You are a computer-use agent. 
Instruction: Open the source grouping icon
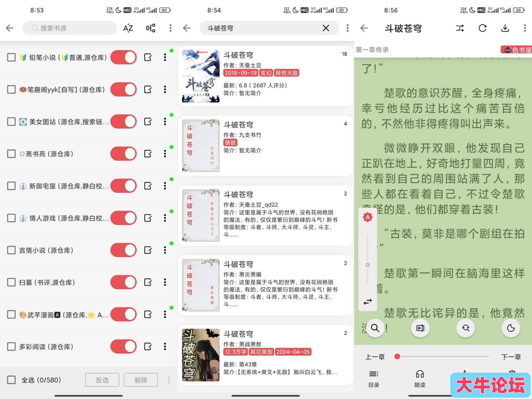pos(151,28)
